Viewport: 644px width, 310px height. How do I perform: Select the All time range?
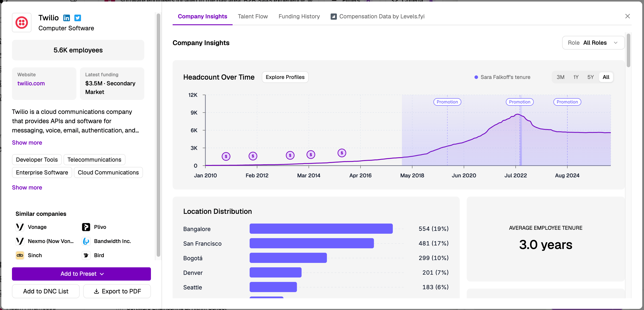click(606, 77)
